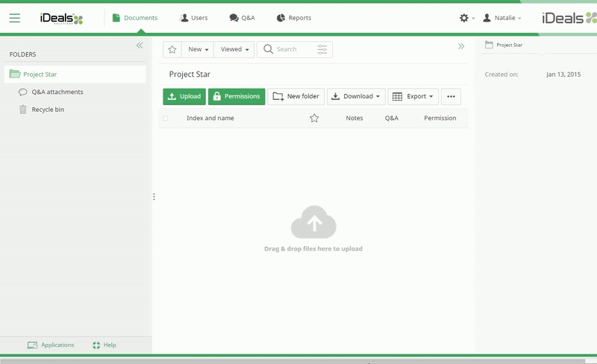The height and width of the screenshot is (364, 597).
Task: Click the star column header icon
Action: tap(314, 118)
